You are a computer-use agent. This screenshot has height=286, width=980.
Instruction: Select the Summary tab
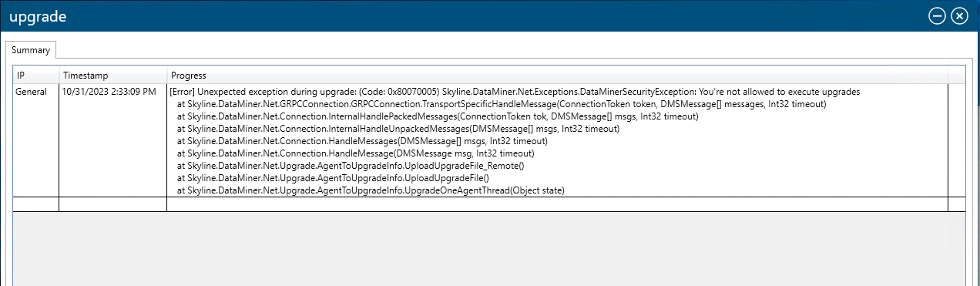(31, 50)
